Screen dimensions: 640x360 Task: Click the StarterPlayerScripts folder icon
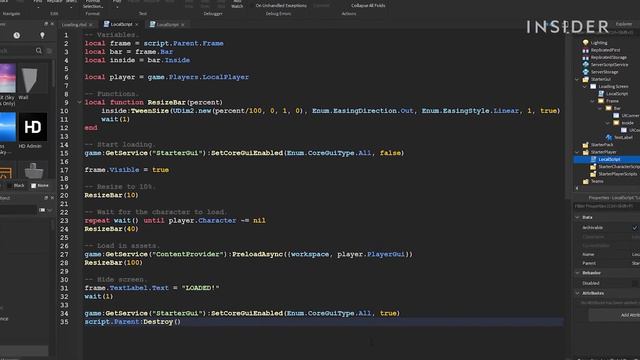tap(593, 174)
